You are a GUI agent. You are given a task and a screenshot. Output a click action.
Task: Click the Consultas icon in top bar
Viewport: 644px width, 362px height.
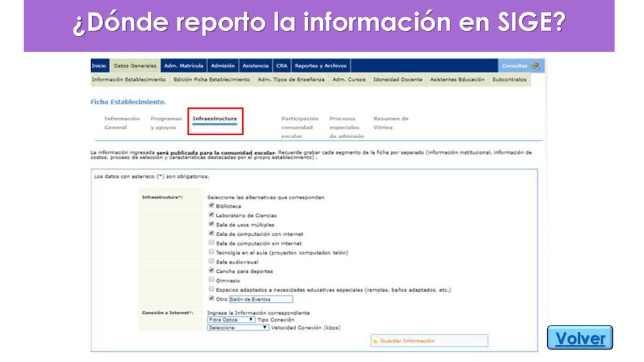click(x=535, y=65)
